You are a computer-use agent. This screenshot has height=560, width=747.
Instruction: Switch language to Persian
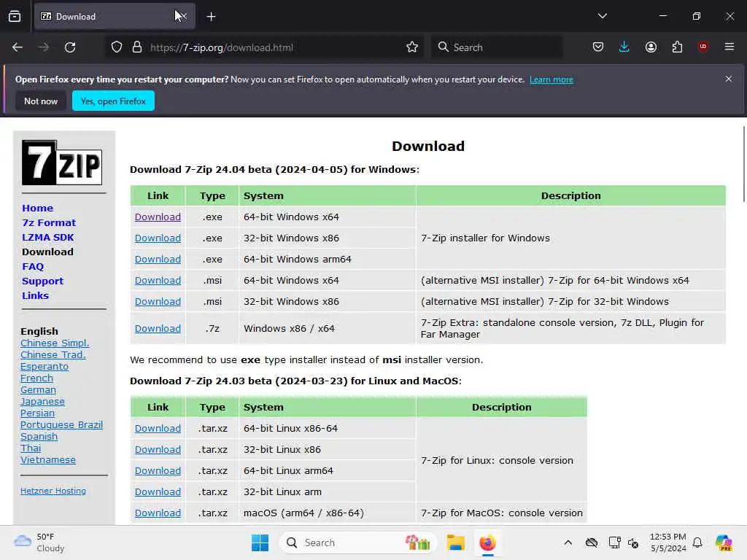[38, 413]
